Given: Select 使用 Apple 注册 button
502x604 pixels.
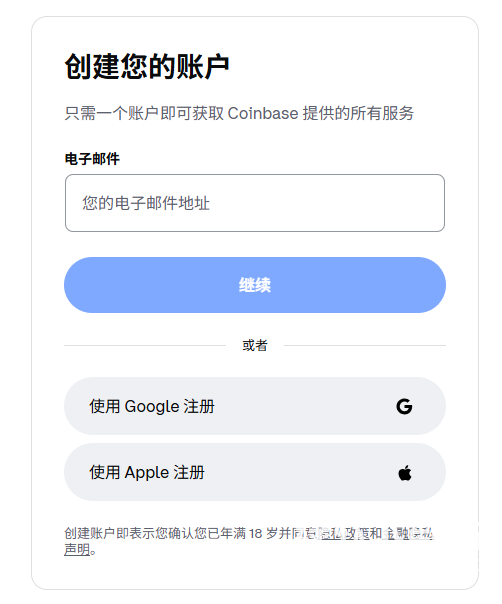Looking at the screenshot, I should 255,472.
